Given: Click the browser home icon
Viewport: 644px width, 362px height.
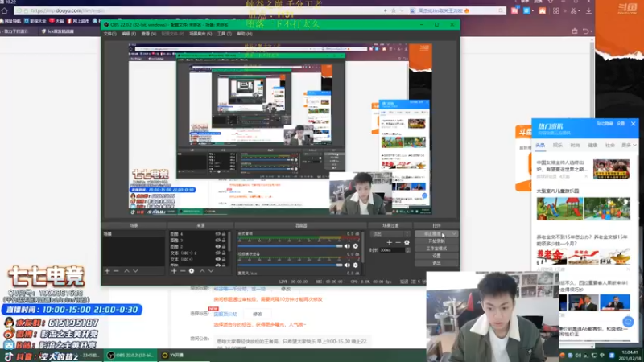Looking at the screenshot, I should [5, 10].
